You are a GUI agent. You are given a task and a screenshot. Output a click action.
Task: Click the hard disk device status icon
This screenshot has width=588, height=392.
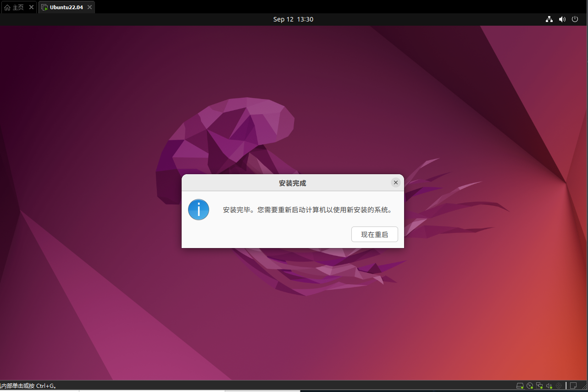pyautogui.click(x=520, y=386)
